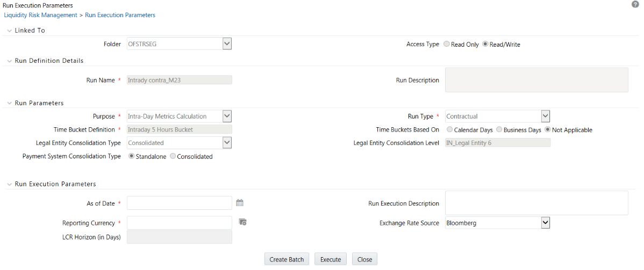The width and height of the screenshot is (644, 270).
Task: Select the Read/Write access type
Action: coord(485,45)
